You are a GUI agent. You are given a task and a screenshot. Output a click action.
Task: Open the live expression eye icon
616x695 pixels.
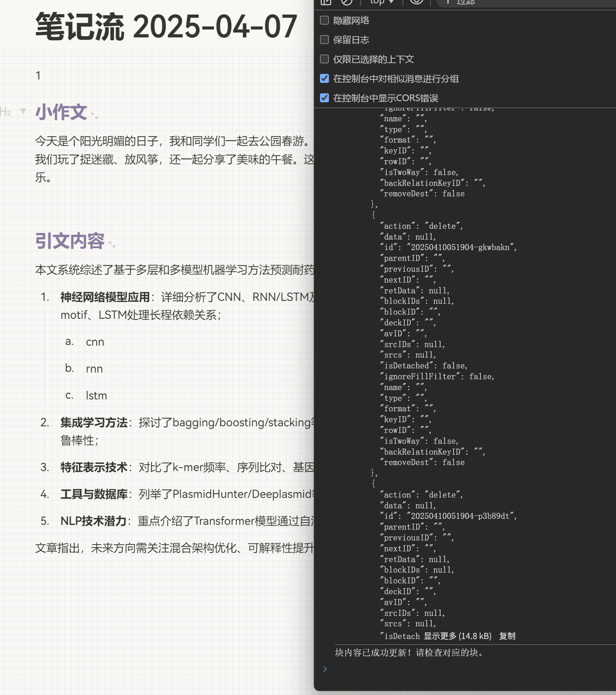pos(416,1)
